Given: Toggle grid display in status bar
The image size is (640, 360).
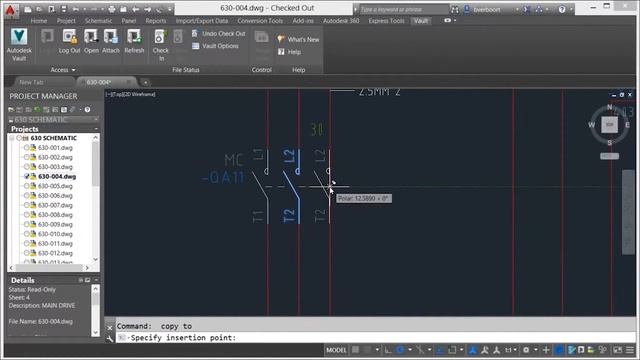Looking at the screenshot, I should (356, 350).
